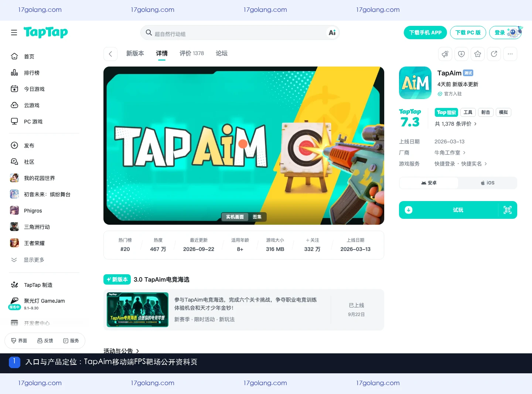Click the TapTap logo

click(46, 32)
